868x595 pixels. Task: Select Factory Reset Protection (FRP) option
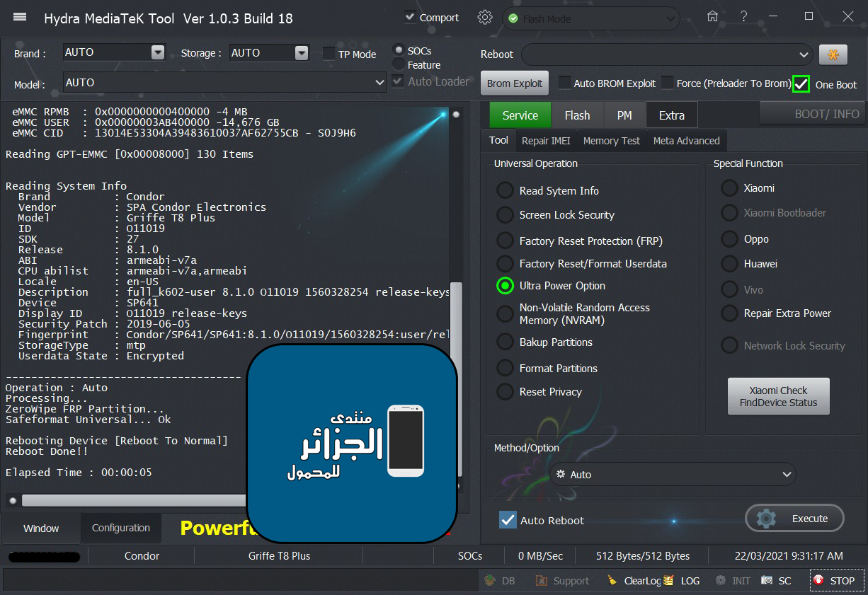click(505, 241)
